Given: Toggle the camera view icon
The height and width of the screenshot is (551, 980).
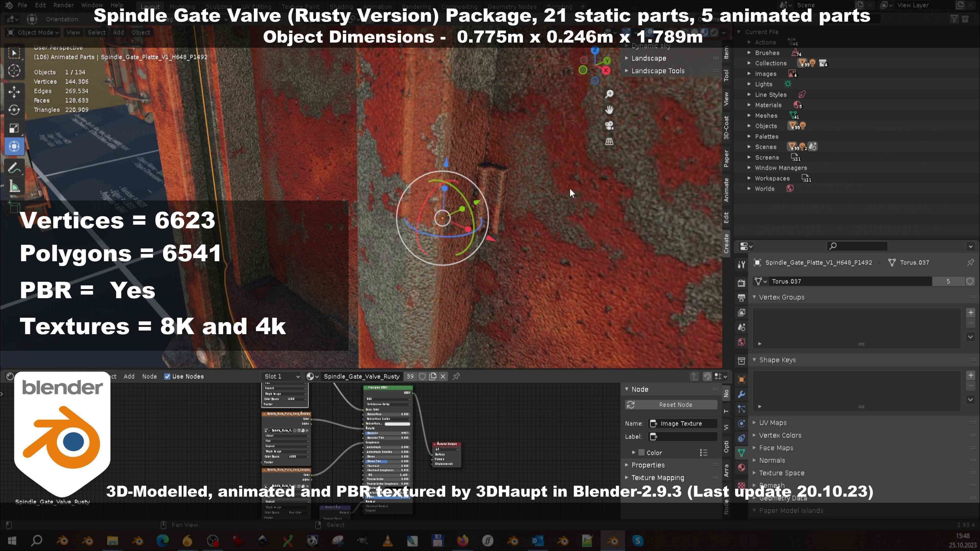Looking at the screenshot, I should (x=609, y=126).
